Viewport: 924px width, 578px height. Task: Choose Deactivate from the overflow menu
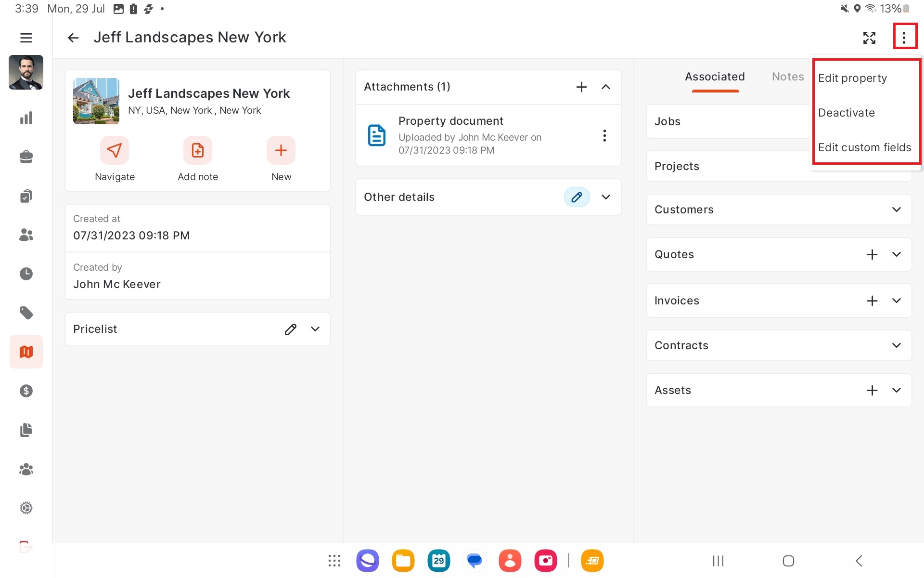[x=847, y=113]
